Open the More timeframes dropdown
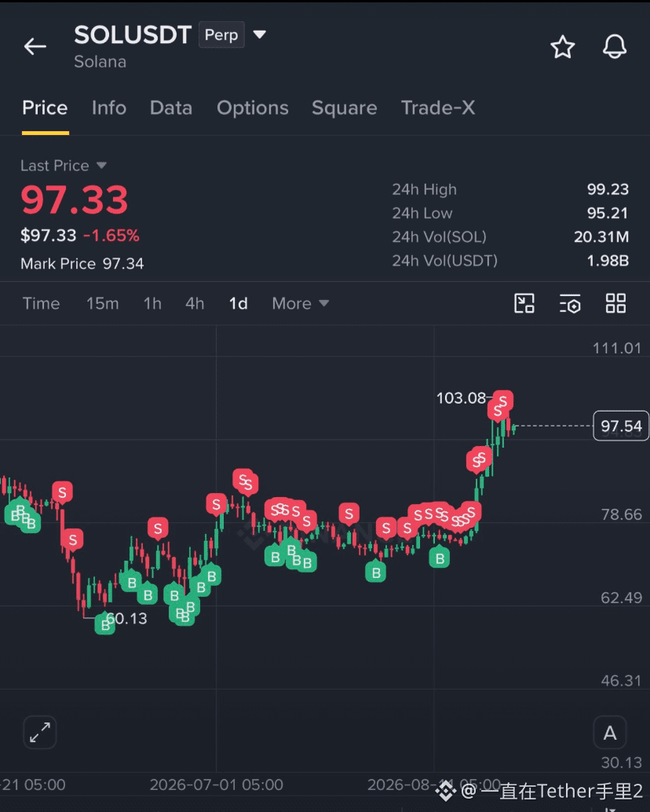This screenshot has width=650, height=812. pyautogui.click(x=300, y=303)
